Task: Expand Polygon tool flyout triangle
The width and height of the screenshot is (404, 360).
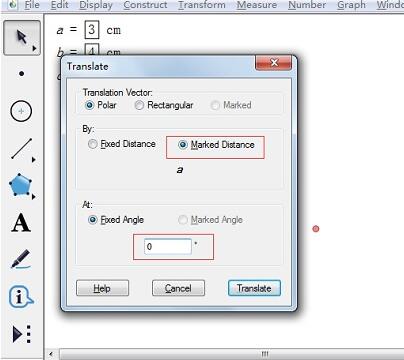Action: (x=34, y=197)
